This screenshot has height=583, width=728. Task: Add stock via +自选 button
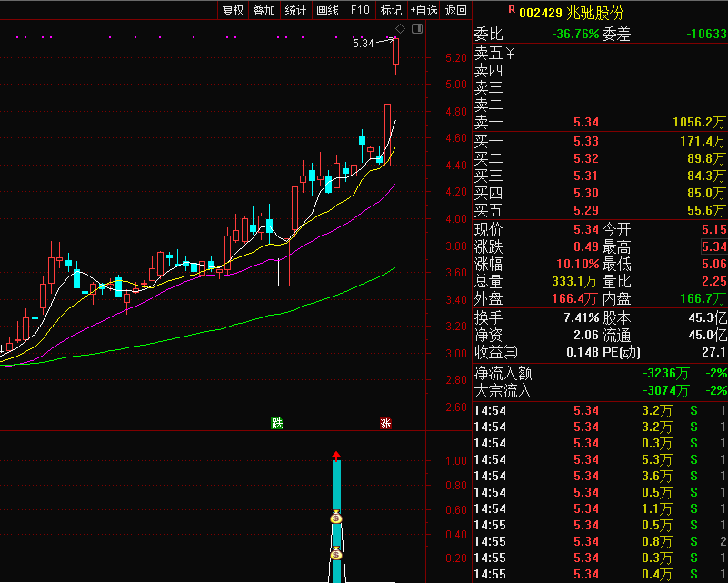point(424,10)
